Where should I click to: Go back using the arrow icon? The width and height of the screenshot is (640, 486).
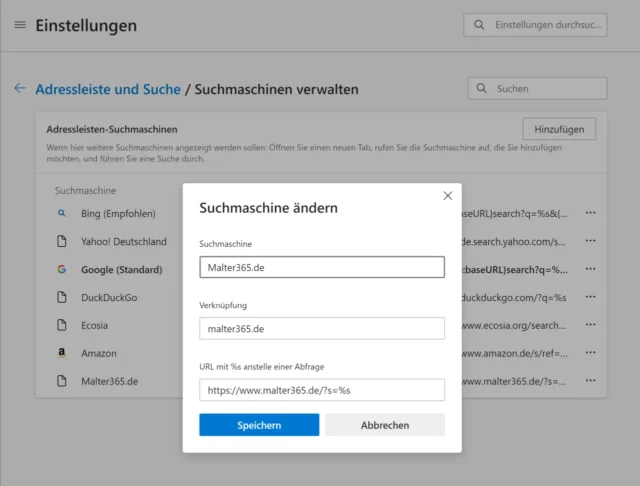pyautogui.click(x=19, y=89)
